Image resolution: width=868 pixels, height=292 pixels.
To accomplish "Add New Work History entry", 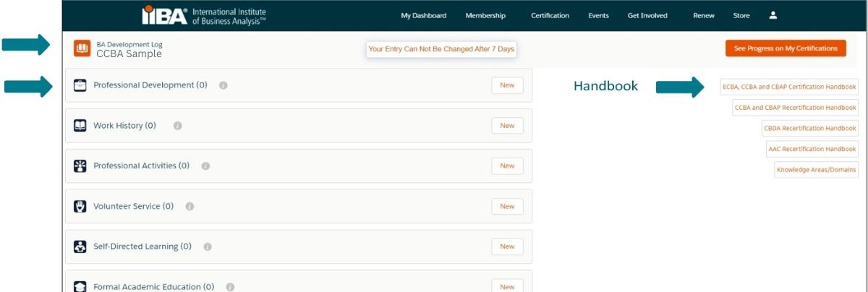I will pos(507,126).
